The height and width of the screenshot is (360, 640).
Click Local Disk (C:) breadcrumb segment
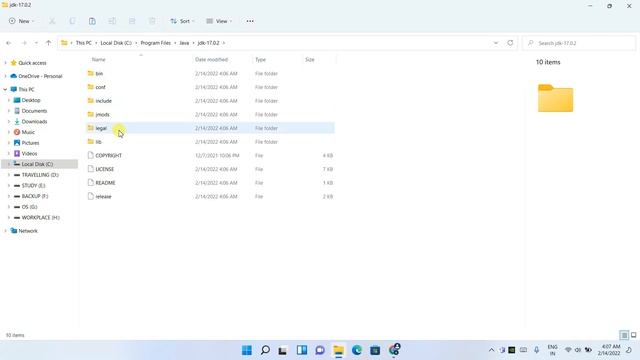pos(116,43)
